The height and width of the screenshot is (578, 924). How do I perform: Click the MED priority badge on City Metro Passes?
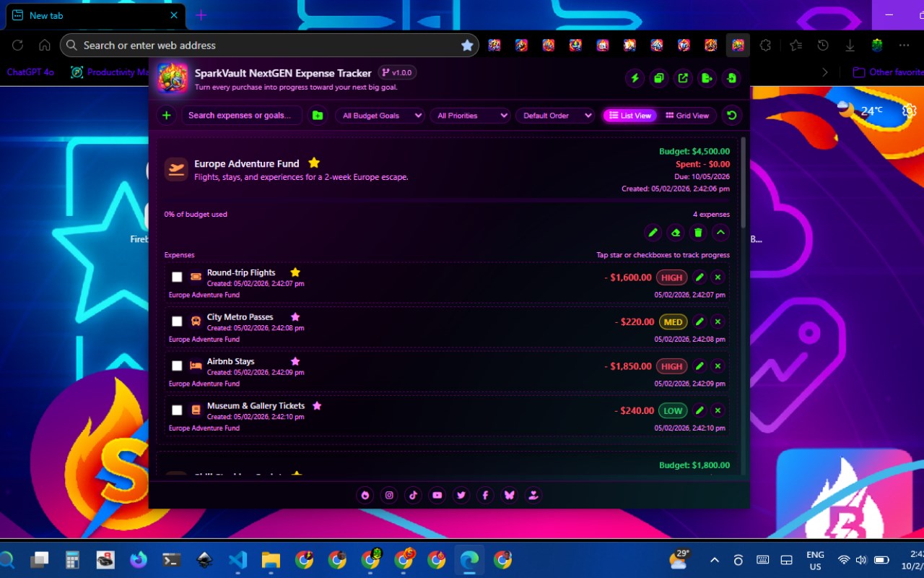[x=673, y=322]
